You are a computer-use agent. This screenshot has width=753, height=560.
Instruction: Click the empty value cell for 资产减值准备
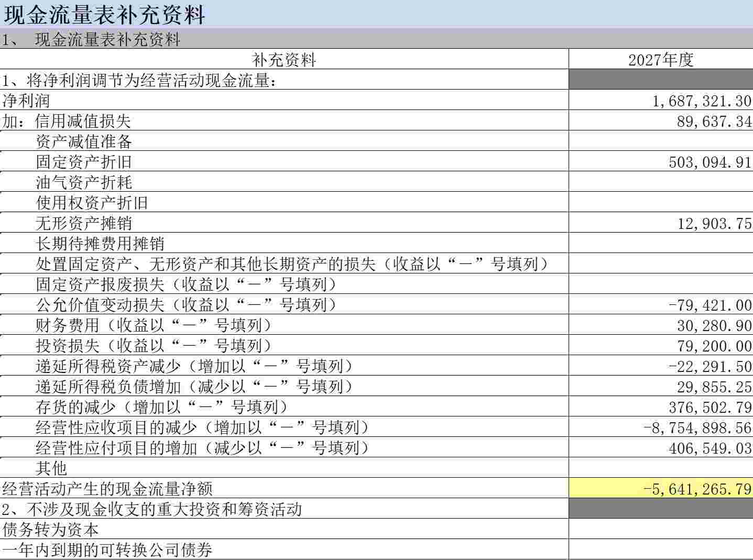click(x=661, y=141)
